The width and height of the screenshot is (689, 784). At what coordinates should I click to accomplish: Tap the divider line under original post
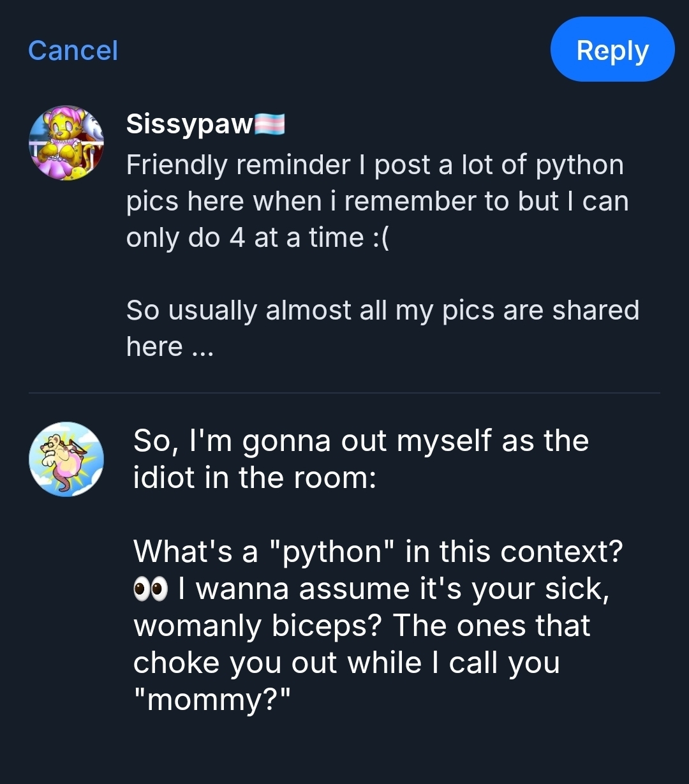point(344,393)
